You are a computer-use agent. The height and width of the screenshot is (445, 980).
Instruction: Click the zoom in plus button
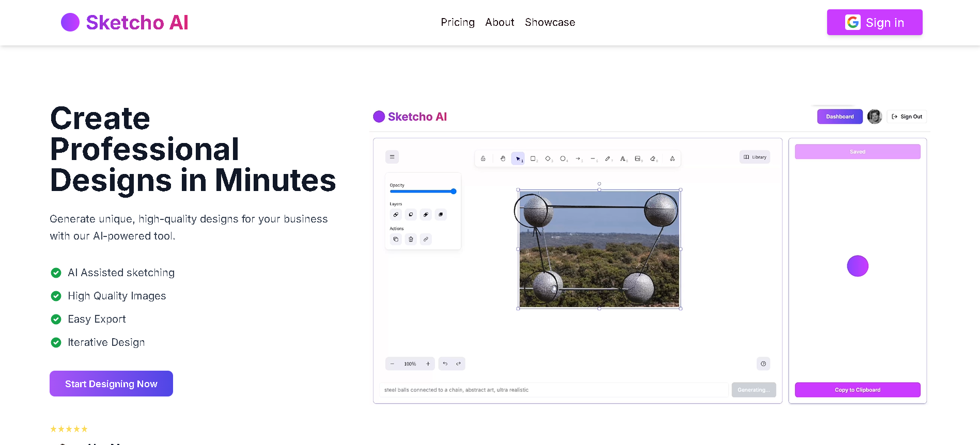coord(428,364)
